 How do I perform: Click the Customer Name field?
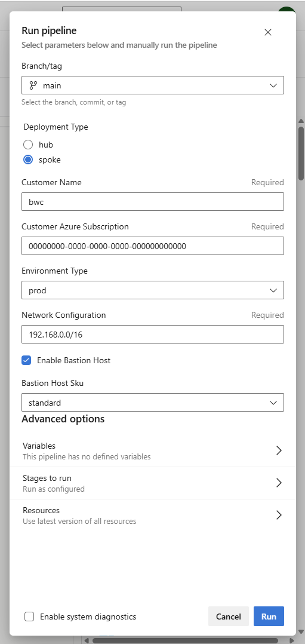153,202
